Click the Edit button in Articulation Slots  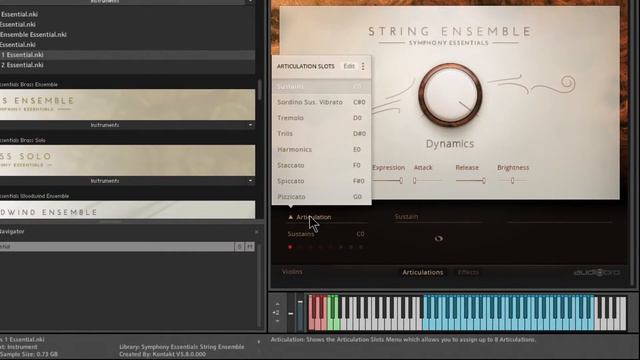tap(349, 66)
